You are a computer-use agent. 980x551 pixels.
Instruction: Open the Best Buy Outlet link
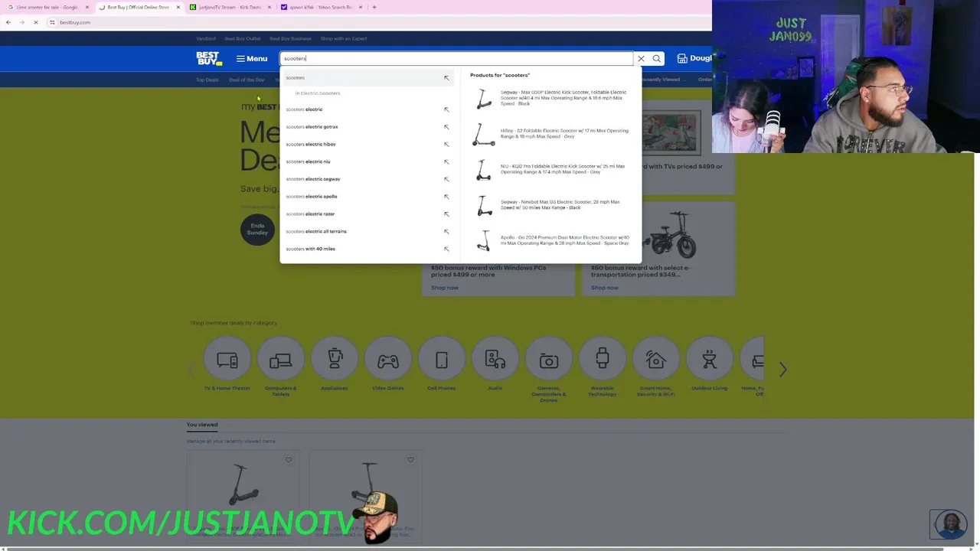(243, 38)
